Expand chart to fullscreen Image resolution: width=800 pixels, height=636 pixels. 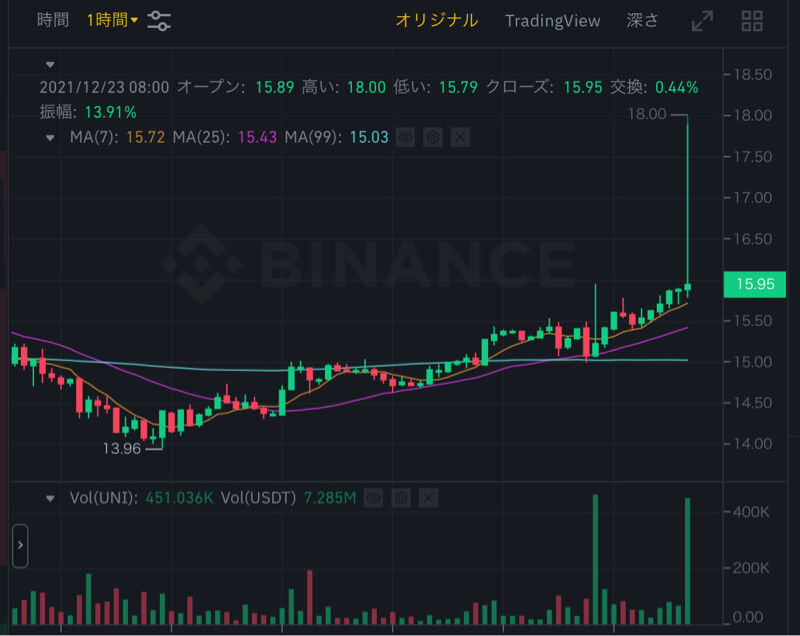tap(703, 21)
